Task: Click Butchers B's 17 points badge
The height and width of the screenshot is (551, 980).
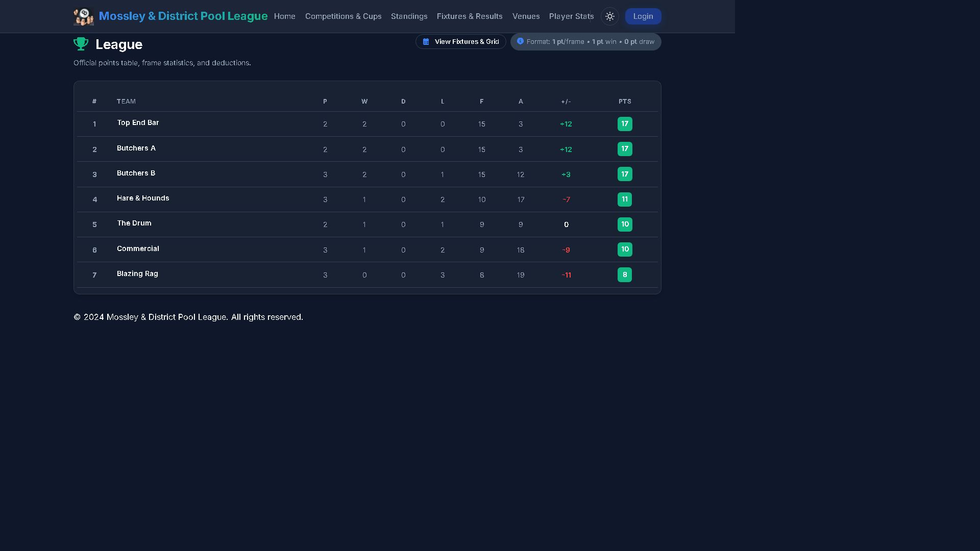Action: tap(625, 174)
